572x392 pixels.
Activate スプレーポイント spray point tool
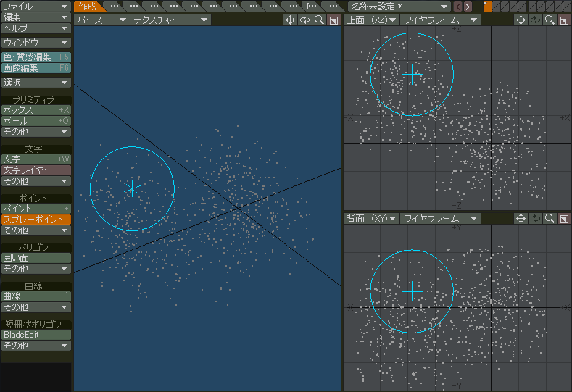(36, 219)
